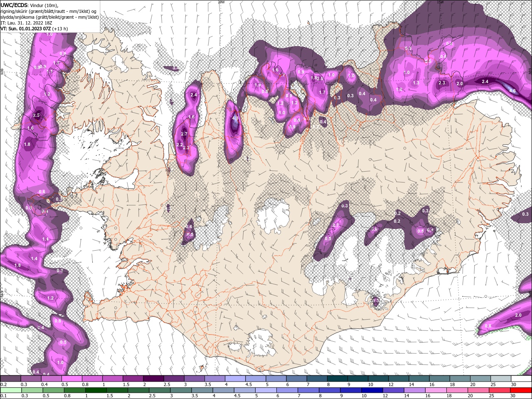Click the 16–18 light pink rain scale swatch
This screenshot has width=532, height=399.
(x=436, y=390)
